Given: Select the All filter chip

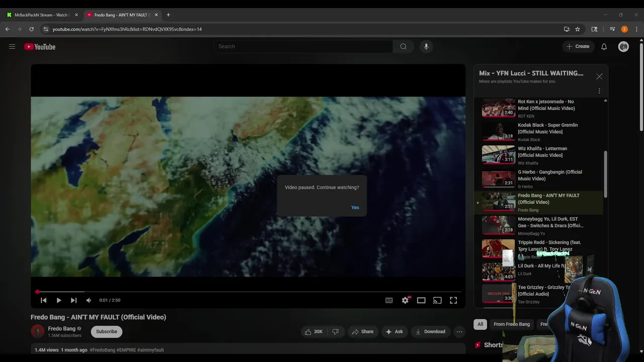Looking at the screenshot, I should coord(480,324).
